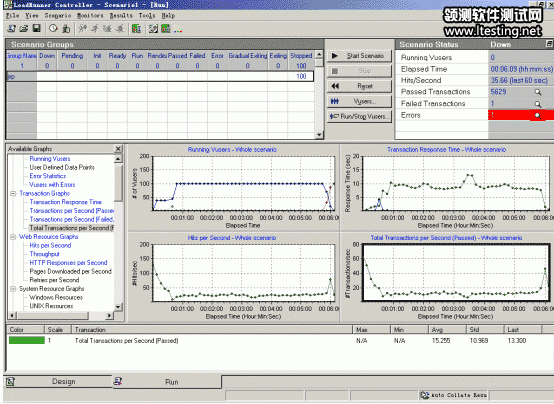Click Scenario Groups scrollbar down arrow
Image resolution: width=554 pixels, height=404 pixels.
[319, 135]
